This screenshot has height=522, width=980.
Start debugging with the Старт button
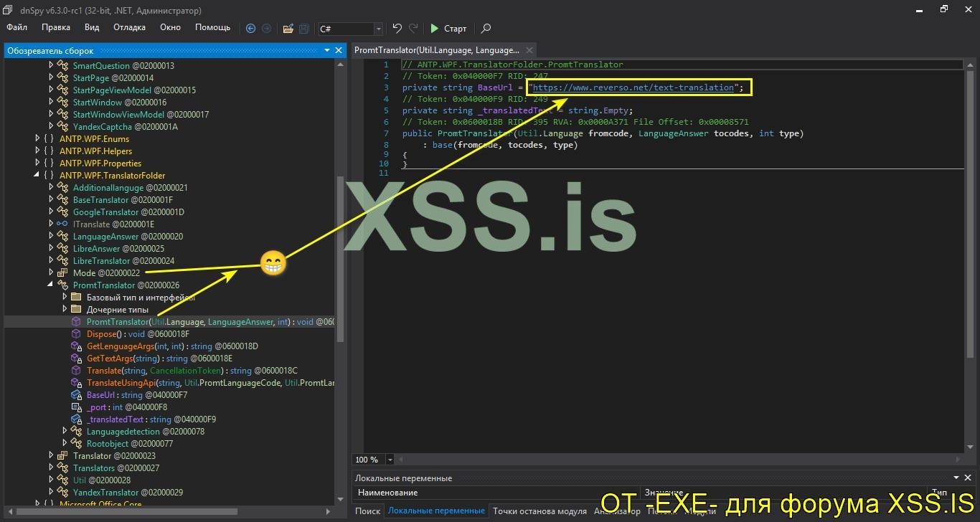click(x=448, y=29)
